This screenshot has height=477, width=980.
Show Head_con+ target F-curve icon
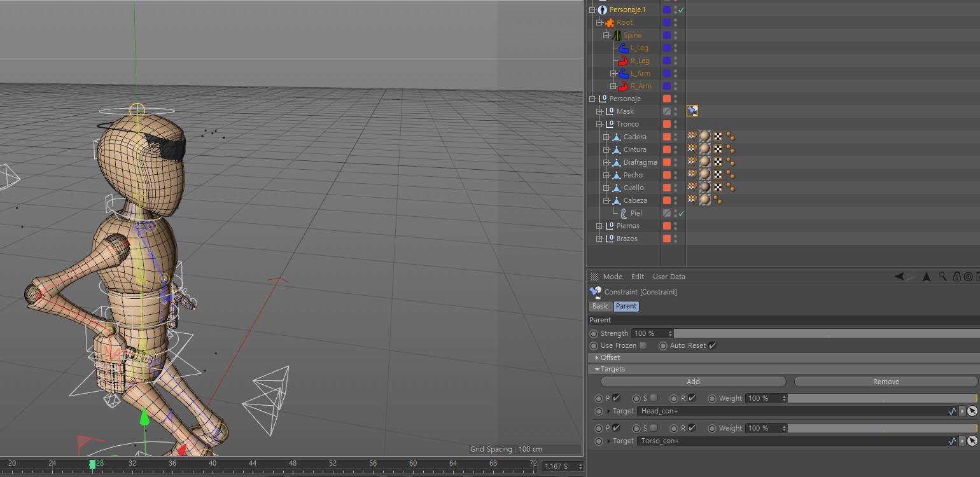click(x=953, y=411)
